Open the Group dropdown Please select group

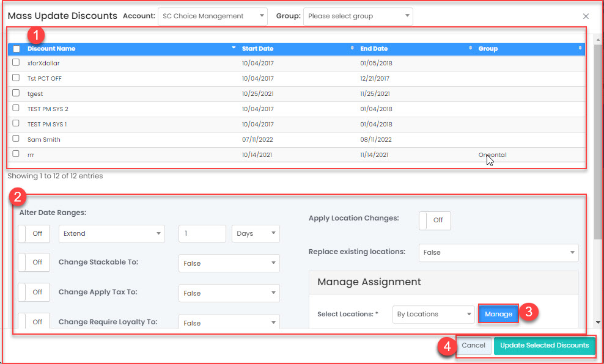pos(358,16)
